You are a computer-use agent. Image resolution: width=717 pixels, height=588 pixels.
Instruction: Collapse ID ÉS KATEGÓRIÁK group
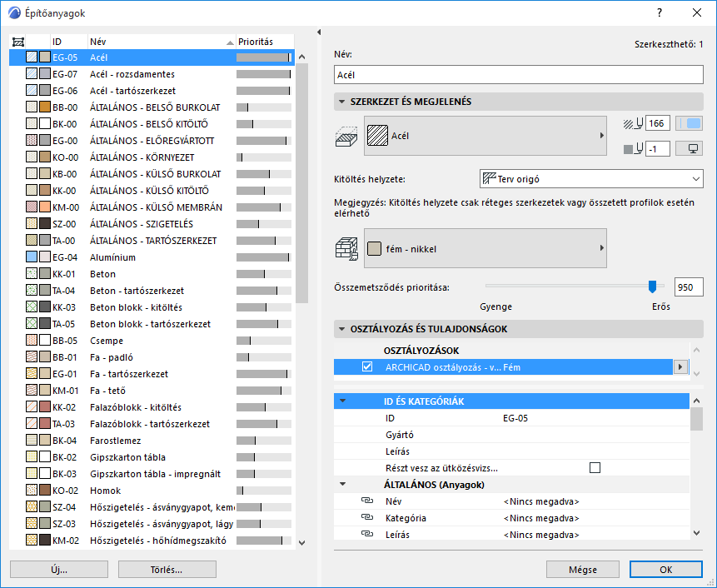343,401
